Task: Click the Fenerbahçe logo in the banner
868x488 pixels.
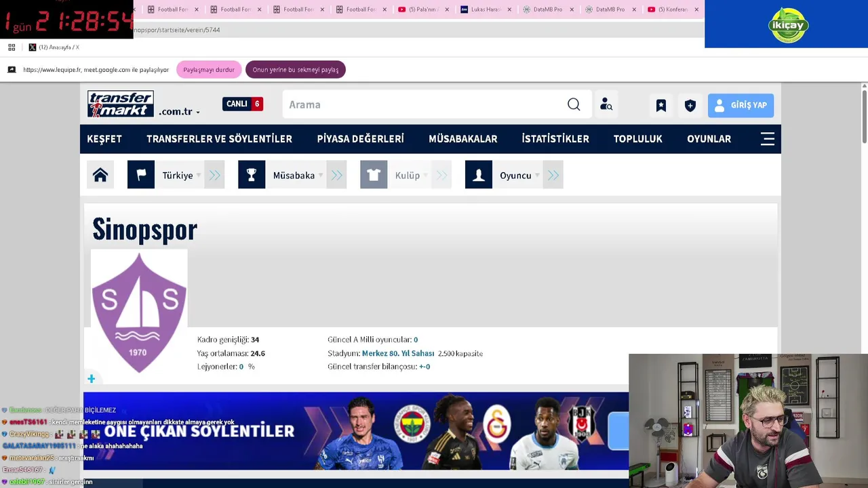Action: 413,423
